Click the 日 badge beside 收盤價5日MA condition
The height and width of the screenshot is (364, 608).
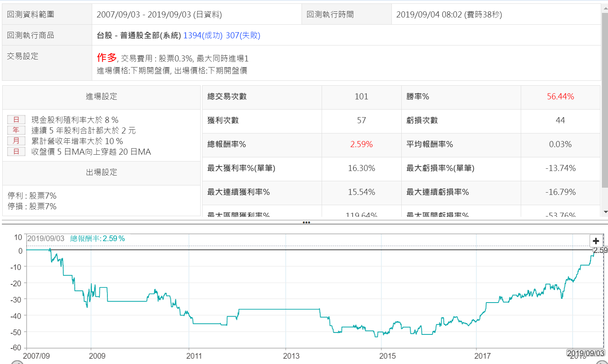pyautogui.click(x=16, y=152)
